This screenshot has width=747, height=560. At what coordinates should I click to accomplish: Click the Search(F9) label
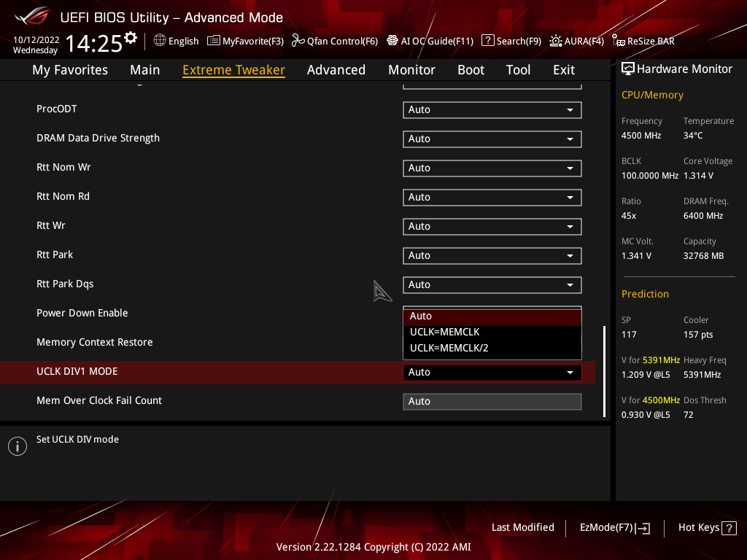519,41
